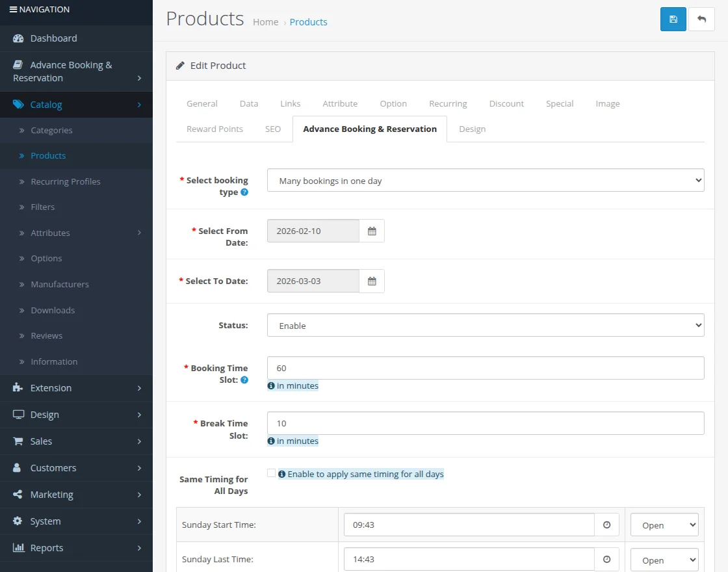The image size is (728, 572).
Task: Enable same timing for all days checkbox
Action: pos(271,473)
